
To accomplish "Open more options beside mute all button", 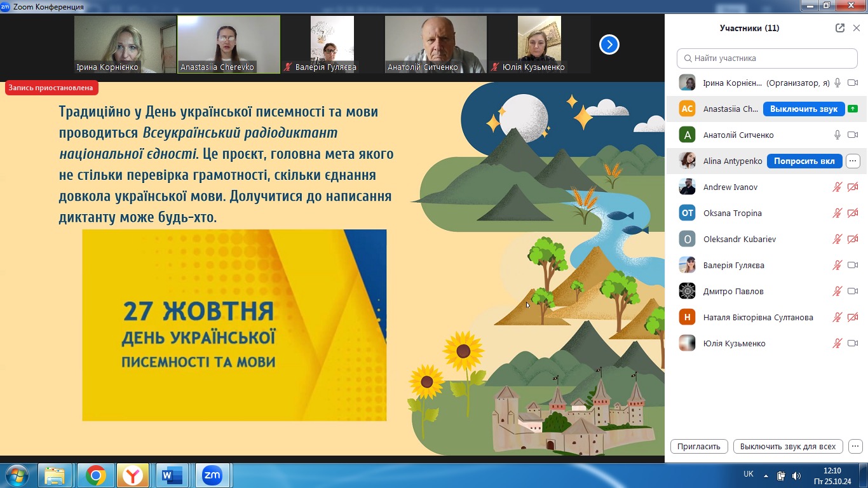I will tap(855, 446).
